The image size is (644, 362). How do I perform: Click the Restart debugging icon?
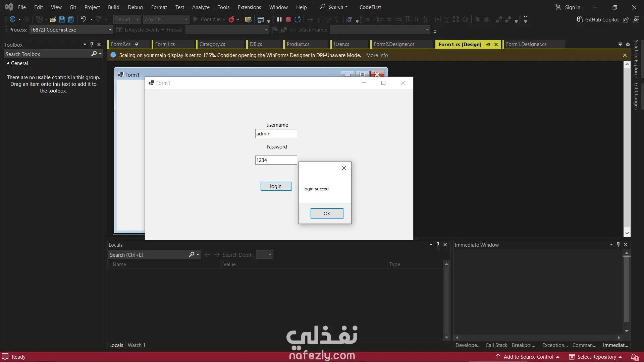point(298,19)
